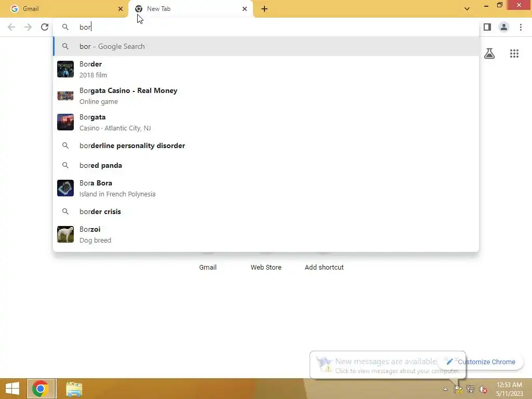This screenshot has width=532, height=399.
Task: Choose the border crisis suggestion
Action: coord(267,211)
